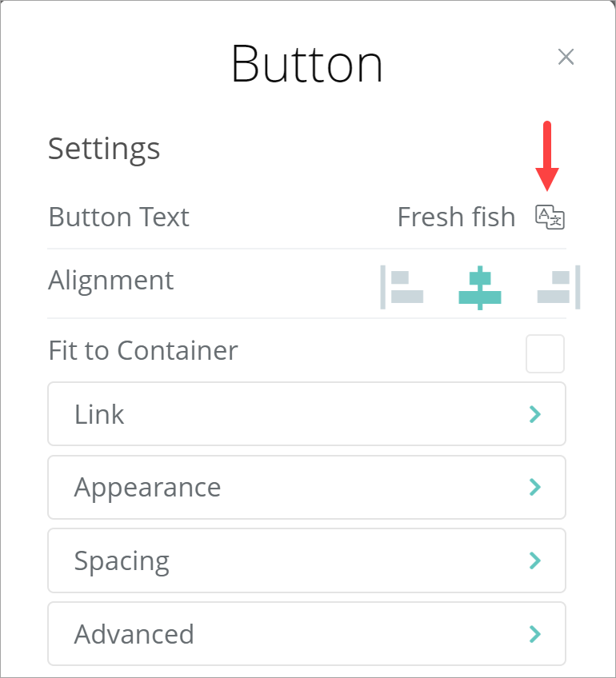Open the Advanced section
616x678 pixels.
click(x=306, y=634)
